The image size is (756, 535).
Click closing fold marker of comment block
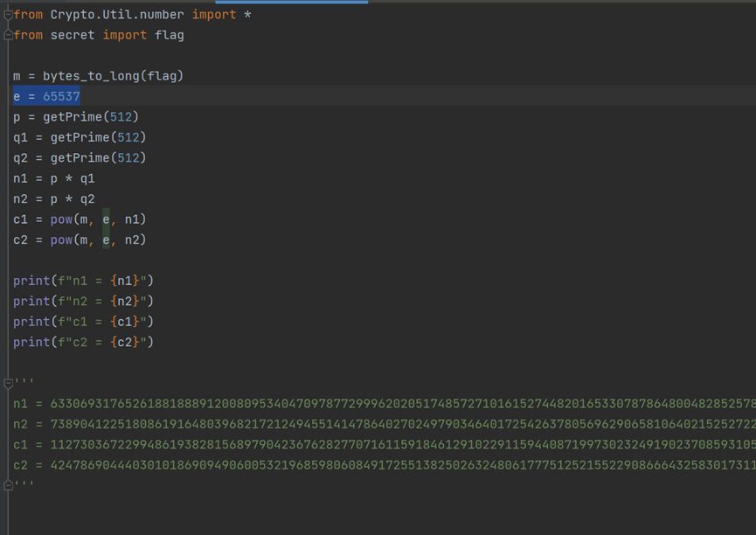pos(8,485)
